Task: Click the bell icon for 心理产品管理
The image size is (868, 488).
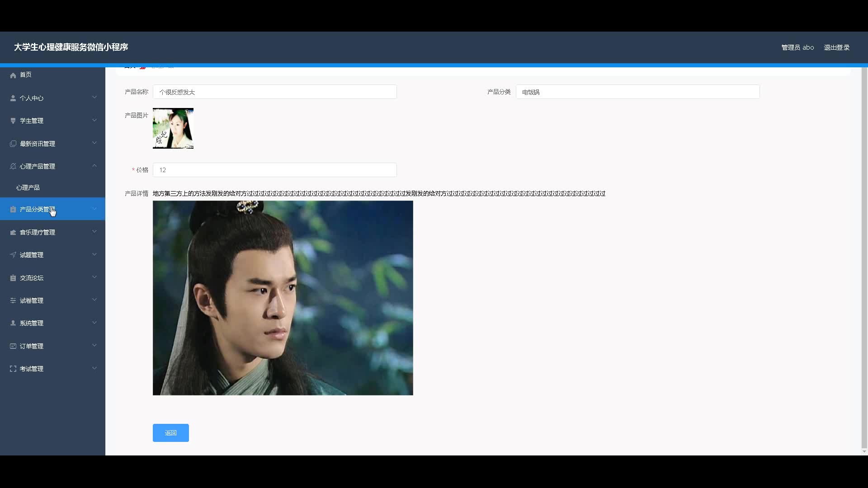Action: [x=13, y=166]
